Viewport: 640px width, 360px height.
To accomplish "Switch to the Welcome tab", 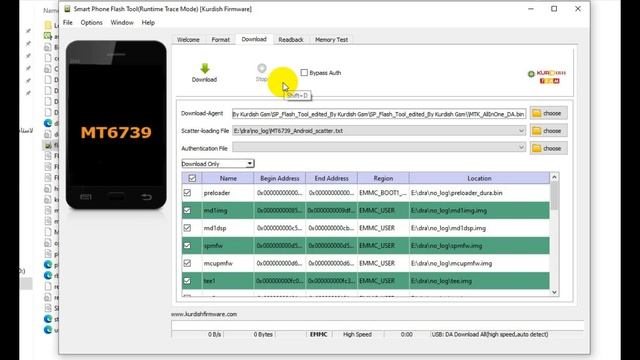I will click(x=188, y=40).
